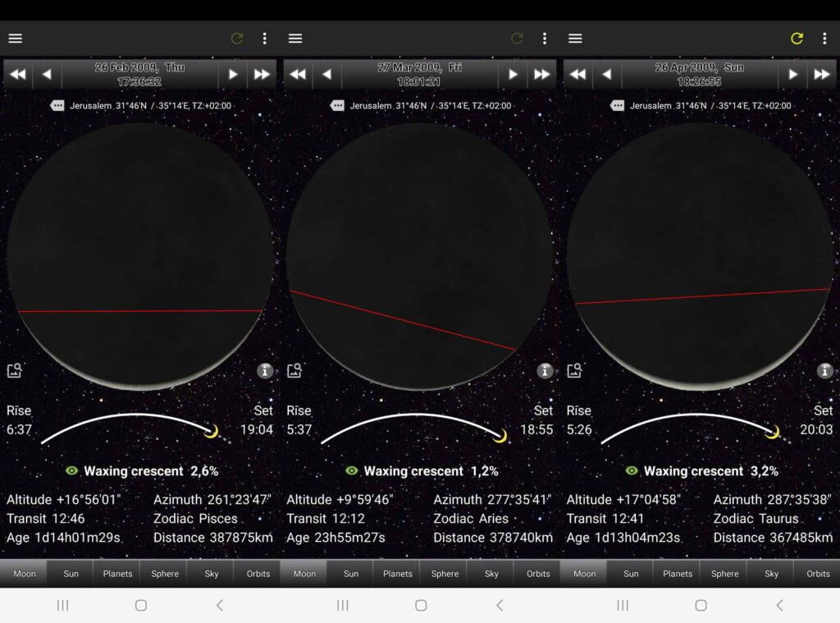Open image search icon in 27 Mar 2009 panel
Screen dimensions: 840x623
tap(294, 371)
